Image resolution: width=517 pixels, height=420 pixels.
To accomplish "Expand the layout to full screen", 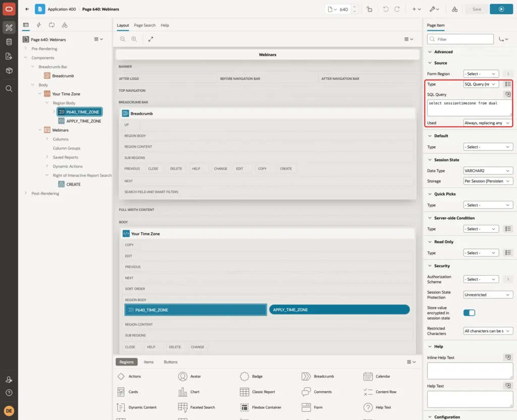I will coord(150,39).
